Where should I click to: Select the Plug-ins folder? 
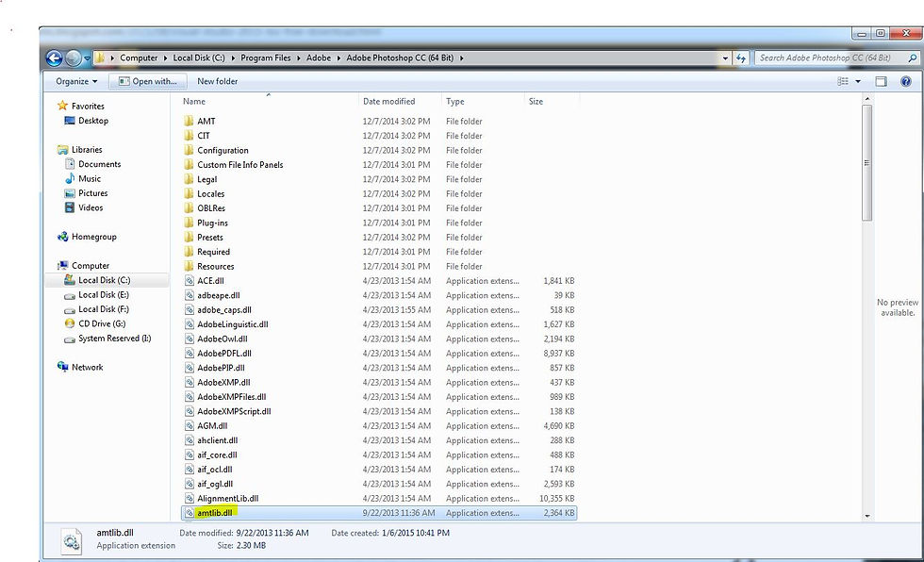point(212,223)
